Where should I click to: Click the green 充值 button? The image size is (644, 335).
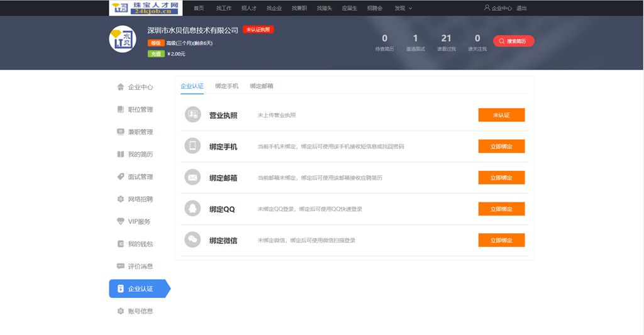(156, 54)
